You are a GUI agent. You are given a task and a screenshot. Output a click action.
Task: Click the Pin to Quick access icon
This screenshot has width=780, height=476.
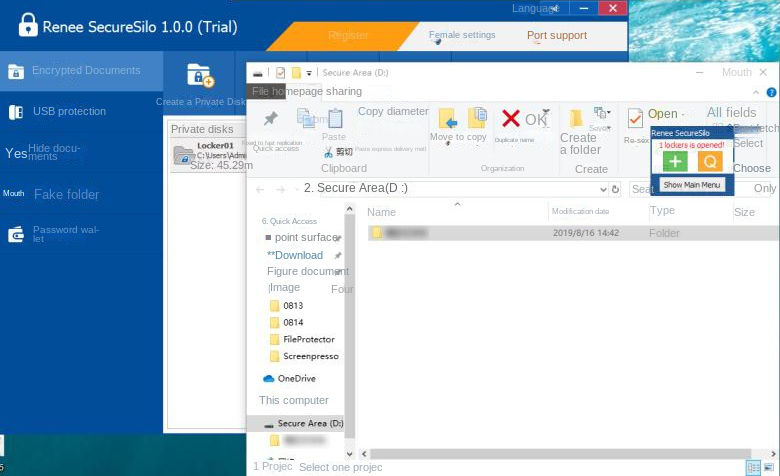(270, 119)
